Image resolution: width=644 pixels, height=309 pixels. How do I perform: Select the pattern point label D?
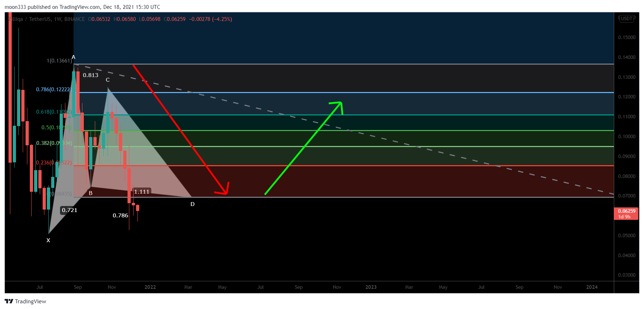tap(193, 204)
